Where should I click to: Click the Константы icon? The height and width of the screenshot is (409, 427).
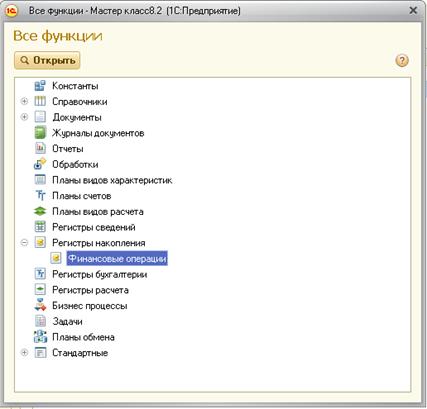[x=40, y=86]
